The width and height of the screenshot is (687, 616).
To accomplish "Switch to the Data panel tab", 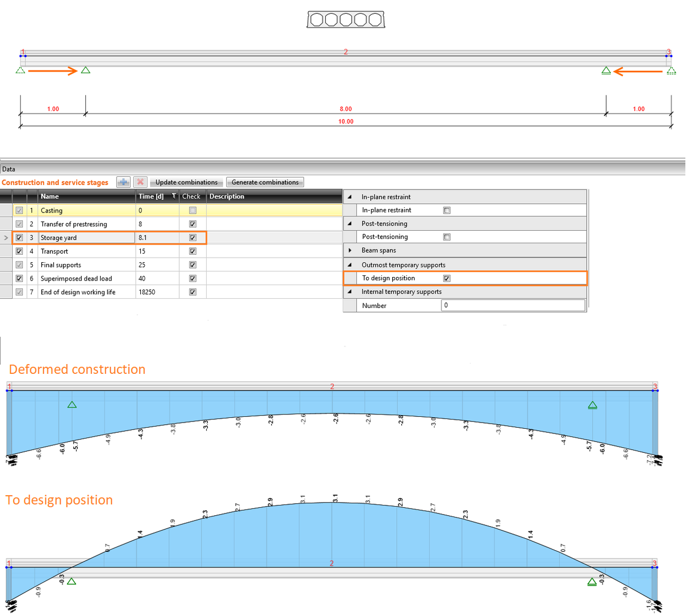I will coord(8,169).
